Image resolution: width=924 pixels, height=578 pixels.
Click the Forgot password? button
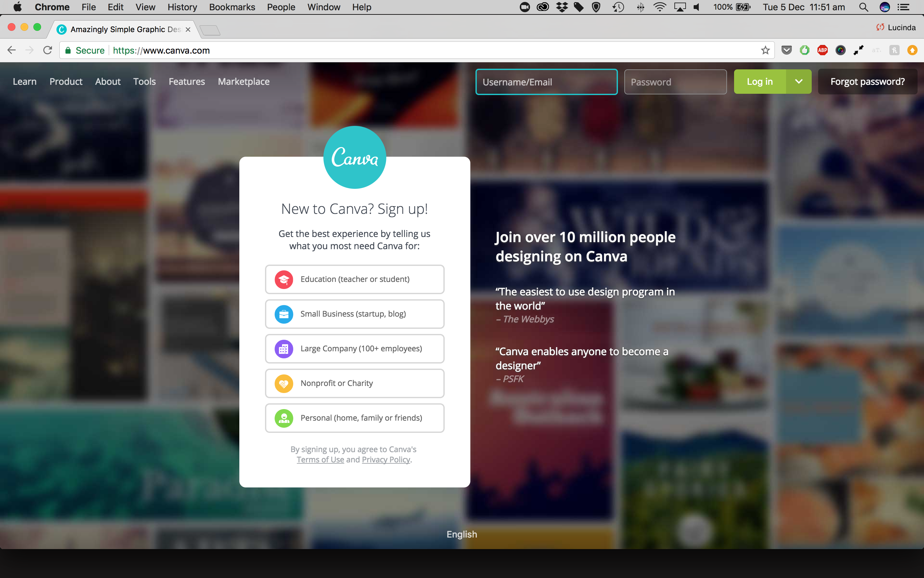[868, 82]
